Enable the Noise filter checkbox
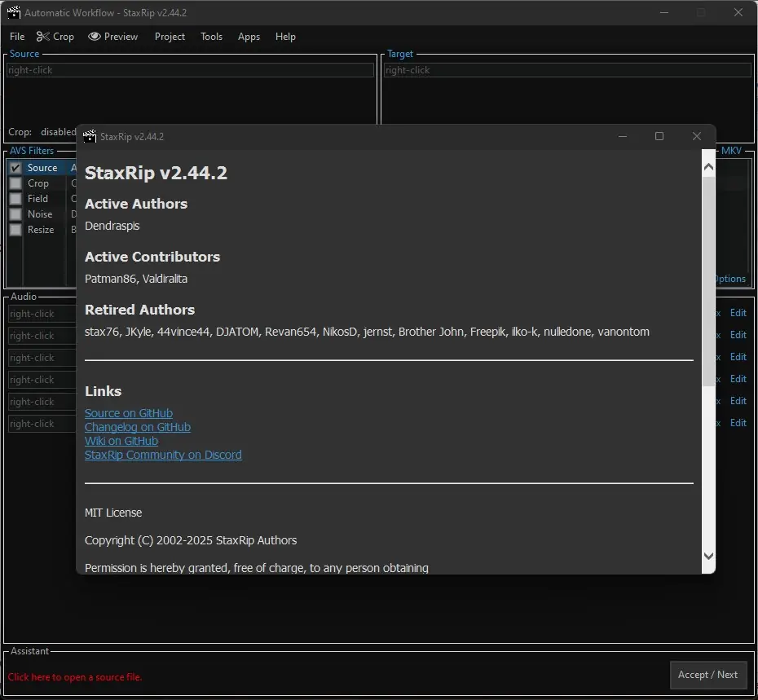The width and height of the screenshot is (758, 700). click(x=15, y=214)
